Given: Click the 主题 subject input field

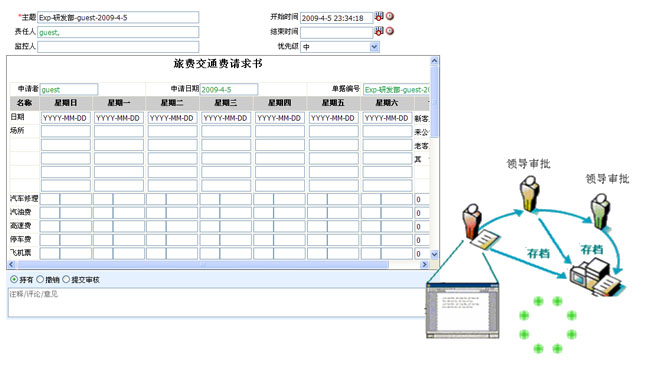Looking at the screenshot, I should [x=118, y=17].
